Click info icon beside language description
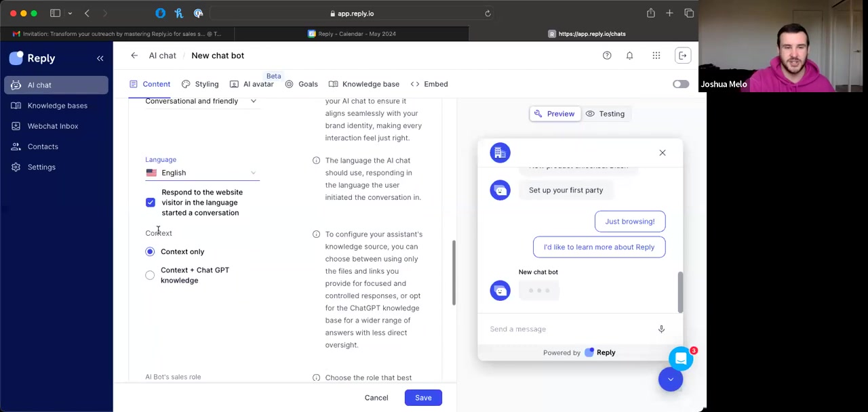 point(316,161)
